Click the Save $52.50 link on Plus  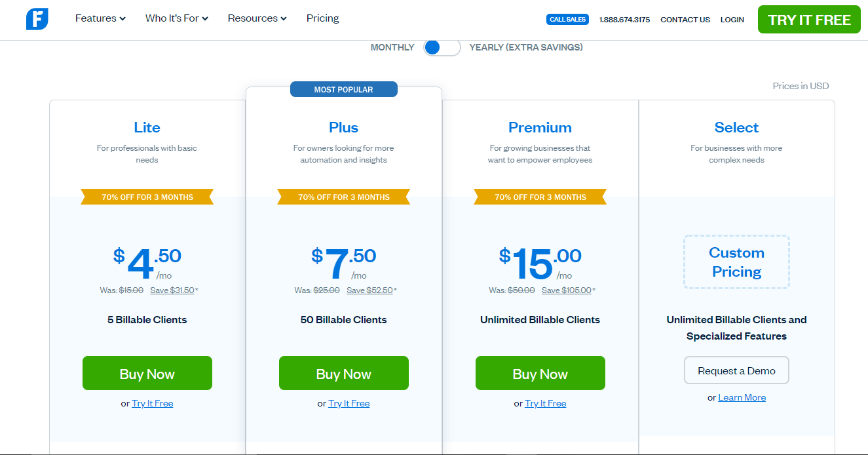point(369,290)
